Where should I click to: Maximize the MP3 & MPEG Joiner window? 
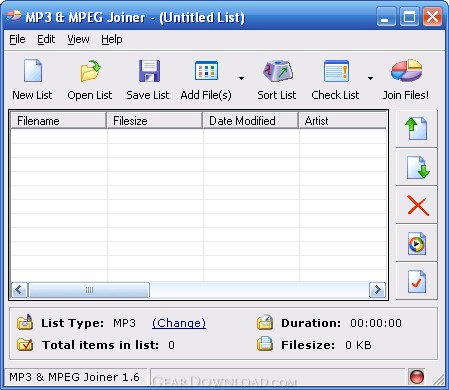click(x=409, y=16)
